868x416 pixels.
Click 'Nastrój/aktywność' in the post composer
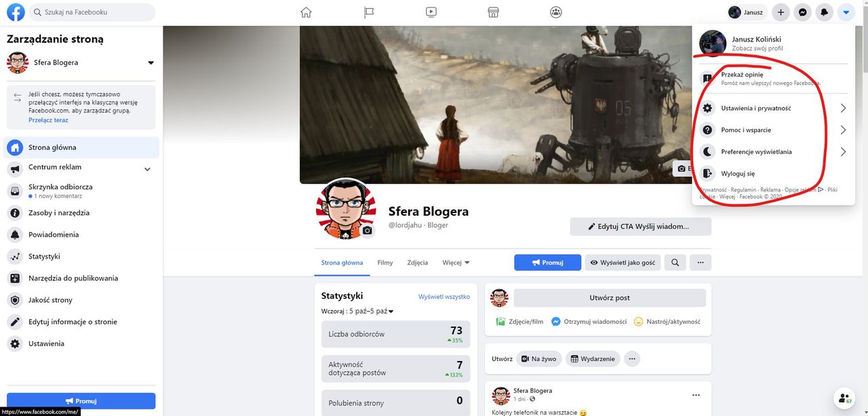[667, 322]
